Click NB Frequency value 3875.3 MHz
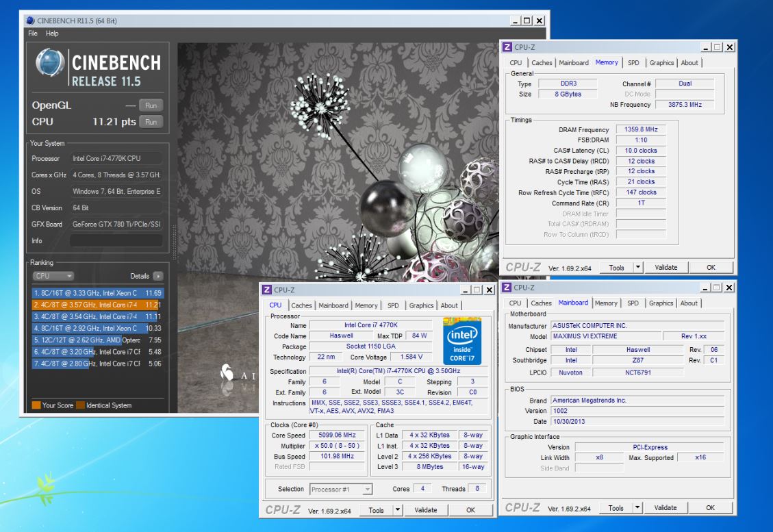The image size is (773, 532). coord(685,105)
